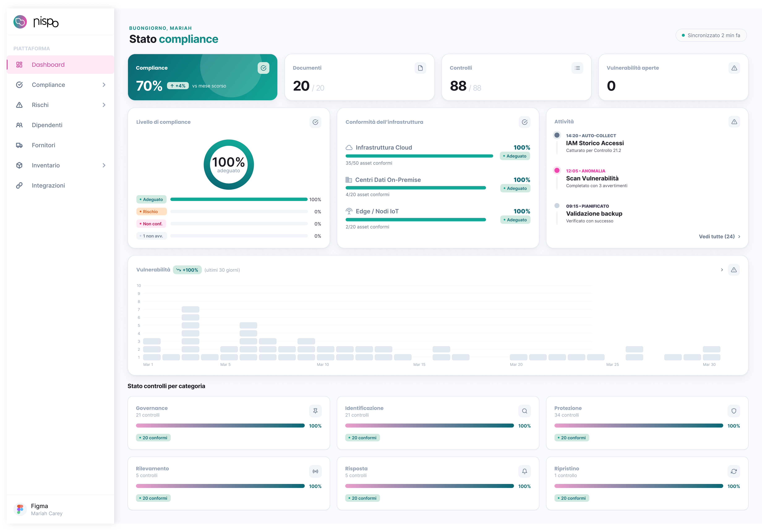Image resolution: width=762 pixels, height=532 pixels.
Task: Click the building icon beside Centri Dati On-Premise
Action: pos(348,180)
